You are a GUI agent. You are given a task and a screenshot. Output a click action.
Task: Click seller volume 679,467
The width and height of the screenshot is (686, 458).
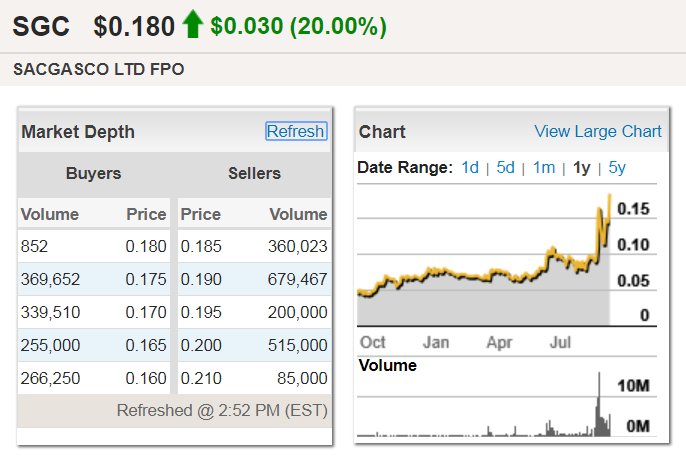click(298, 279)
